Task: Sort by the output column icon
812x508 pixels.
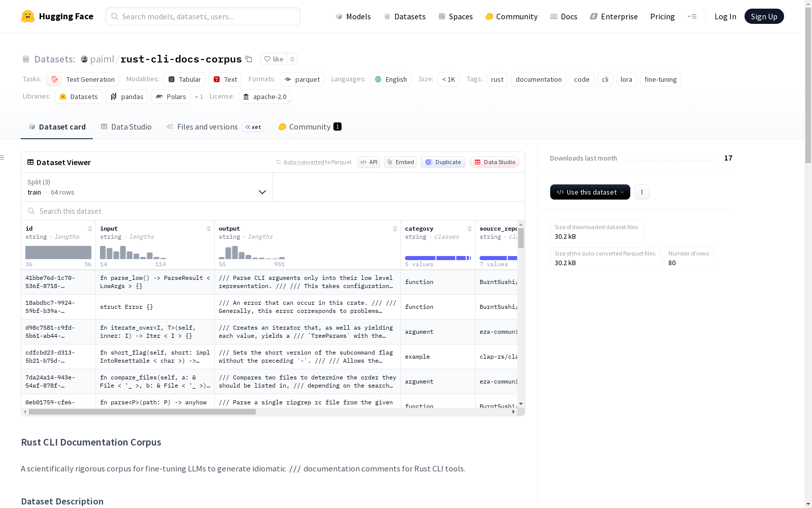Action: 395,229
